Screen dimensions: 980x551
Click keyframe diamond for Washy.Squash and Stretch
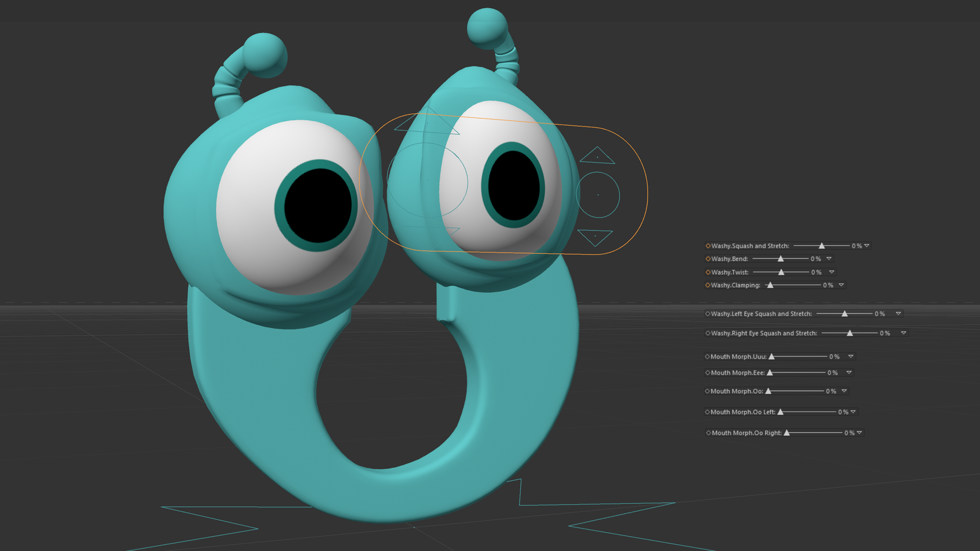(x=708, y=246)
